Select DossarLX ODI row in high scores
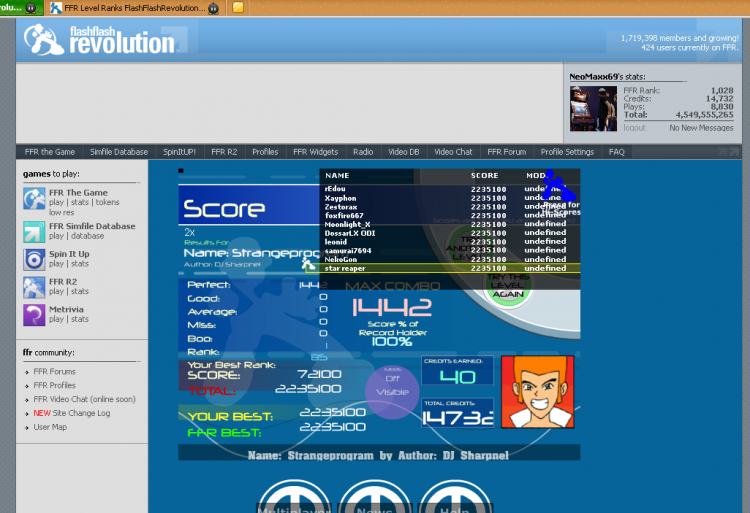 pyautogui.click(x=450, y=233)
